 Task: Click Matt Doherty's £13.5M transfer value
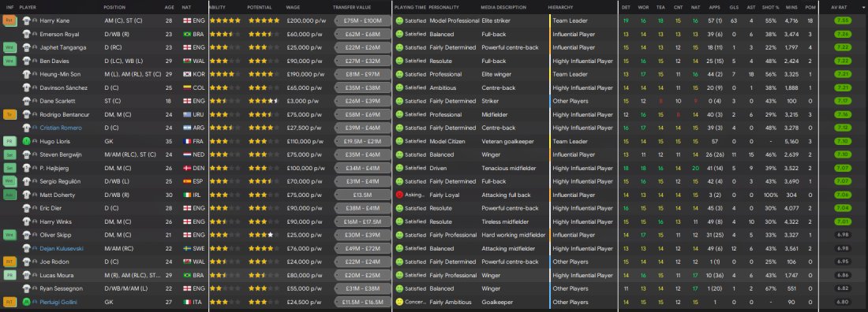[x=362, y=195]
